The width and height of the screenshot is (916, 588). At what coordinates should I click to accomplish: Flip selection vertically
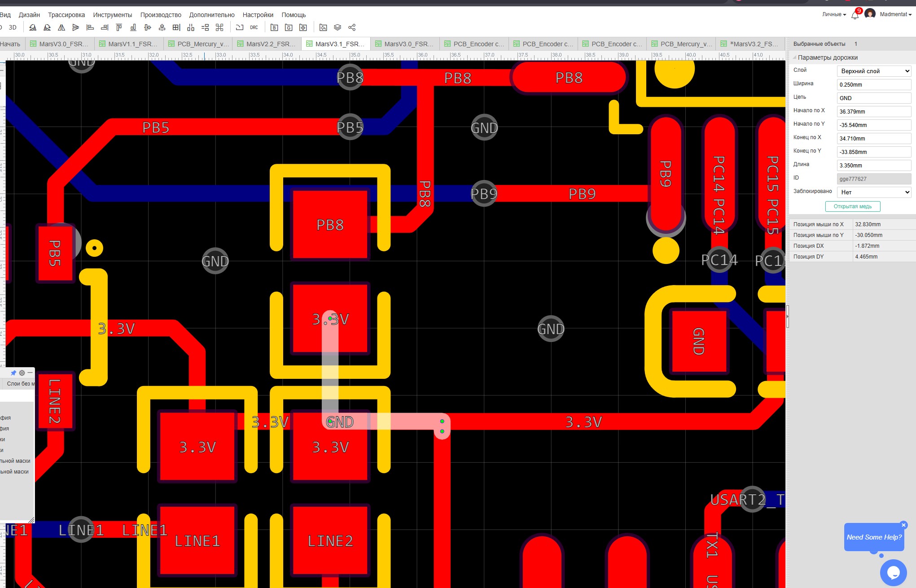click(76, 27)
